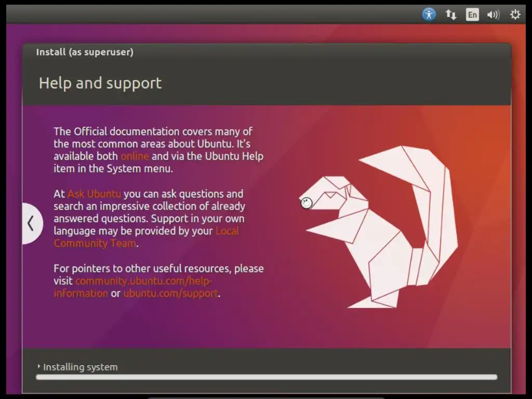Open the 'online' documentation link
This screenshot has height=399, width=532.
(x=135, y=156)
